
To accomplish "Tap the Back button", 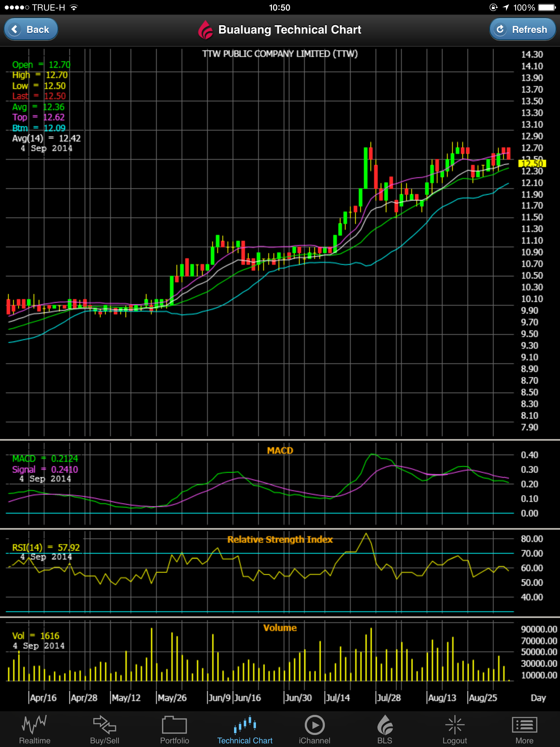I will (x=31, y=30).
